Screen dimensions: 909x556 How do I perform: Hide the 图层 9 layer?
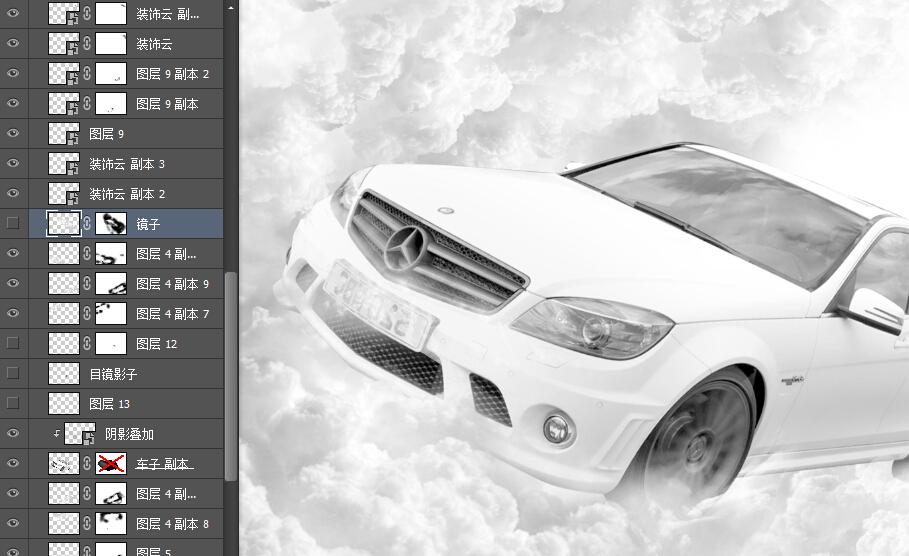coord(13,133)
